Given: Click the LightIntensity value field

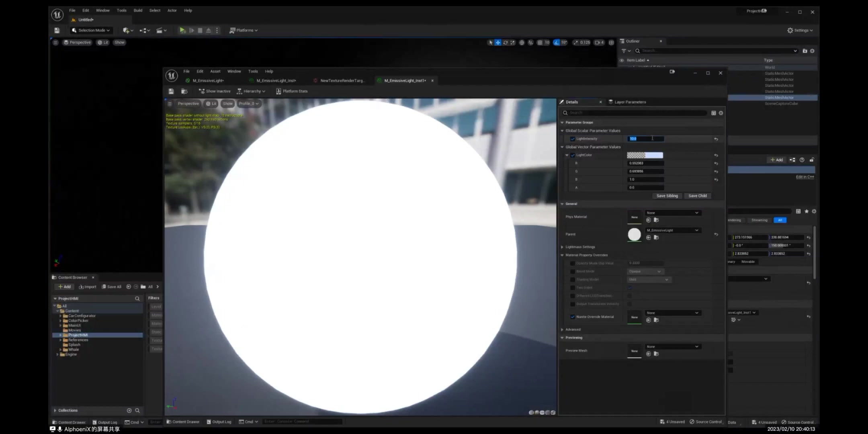Looking at the screenshot, I should 646,139.
